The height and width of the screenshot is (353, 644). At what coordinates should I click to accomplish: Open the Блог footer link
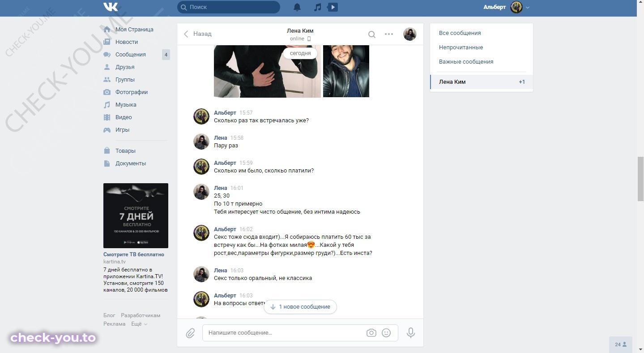pyautogui.click(x=109, y=315)
